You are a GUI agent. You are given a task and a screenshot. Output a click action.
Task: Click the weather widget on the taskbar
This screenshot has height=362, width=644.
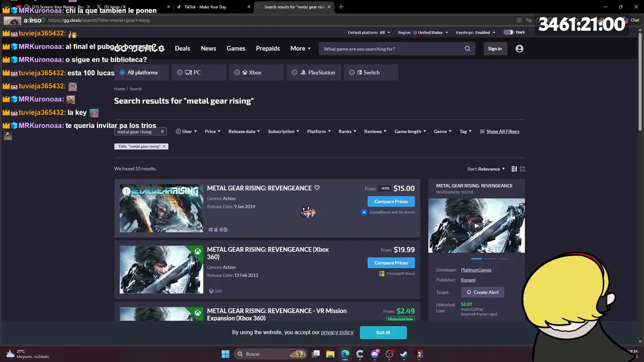[x=28, y=354]
